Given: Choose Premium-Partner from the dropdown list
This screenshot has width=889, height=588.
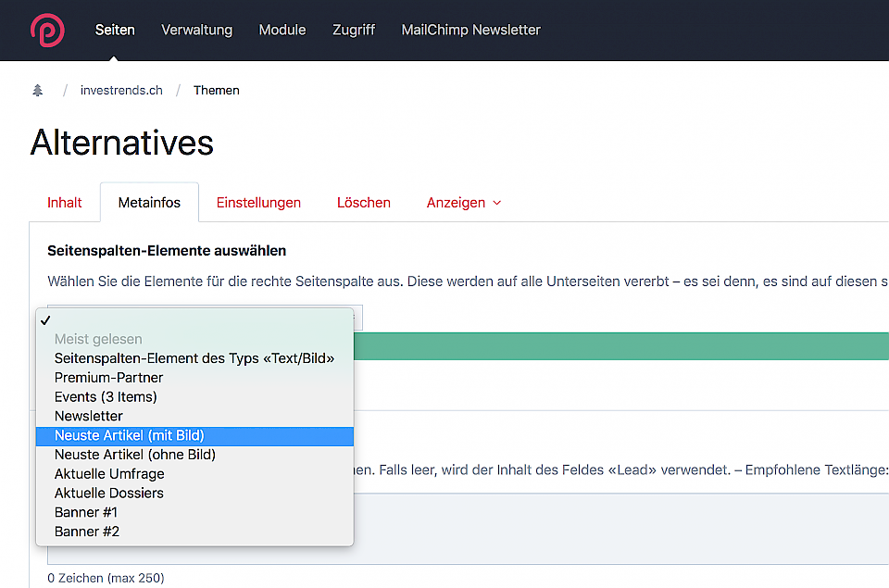Looking at the screenshot, I should [x=108, y=378].
